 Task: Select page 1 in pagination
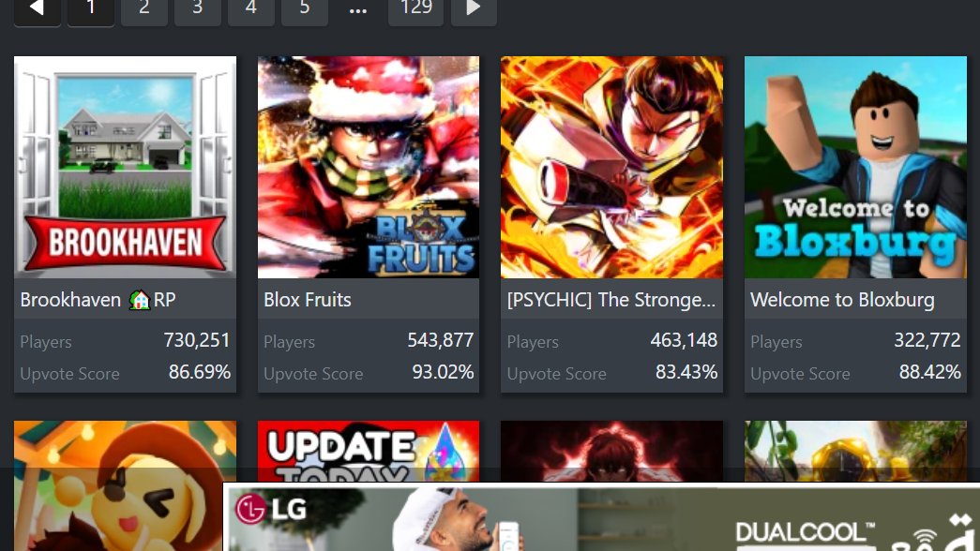(x=91, y=10)
